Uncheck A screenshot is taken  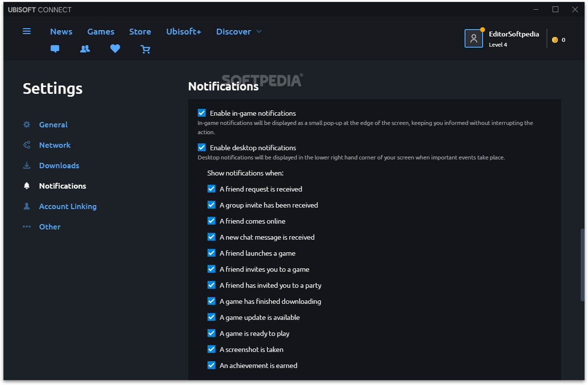[211, 349]
